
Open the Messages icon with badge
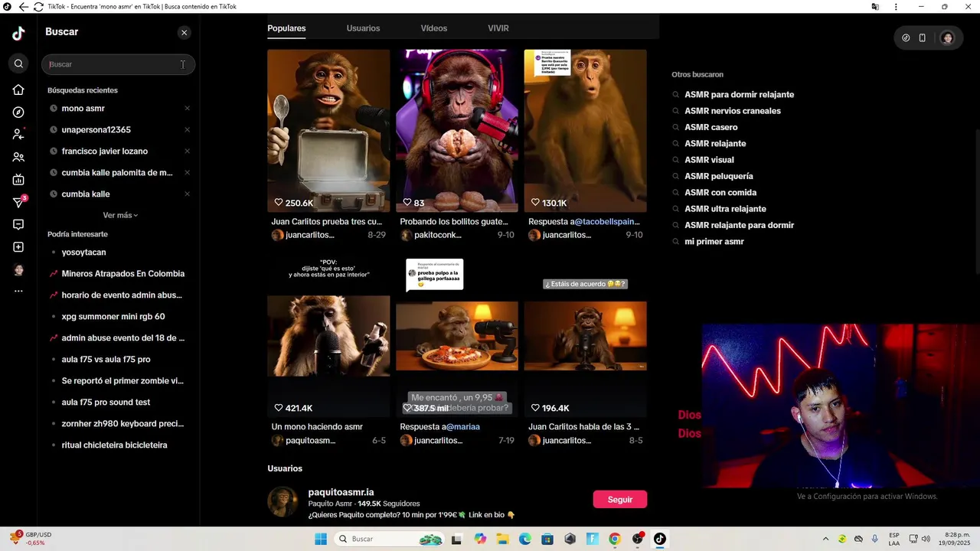19,202
